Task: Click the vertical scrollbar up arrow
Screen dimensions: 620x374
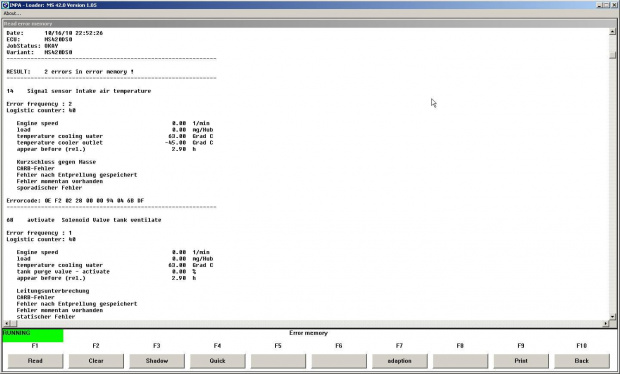Action: pyautogui.click(x=612, y=32)
